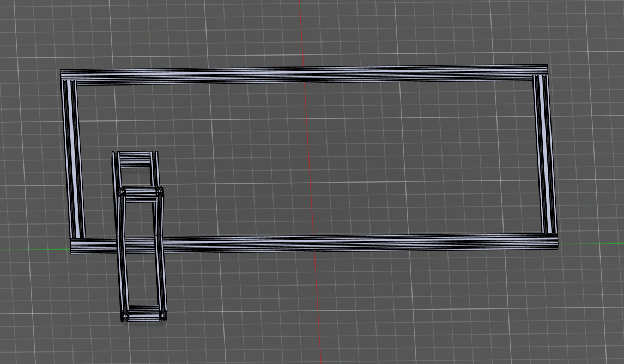Select the small assembly's bottom crossbar
The image size is (624, 364).
144,313
